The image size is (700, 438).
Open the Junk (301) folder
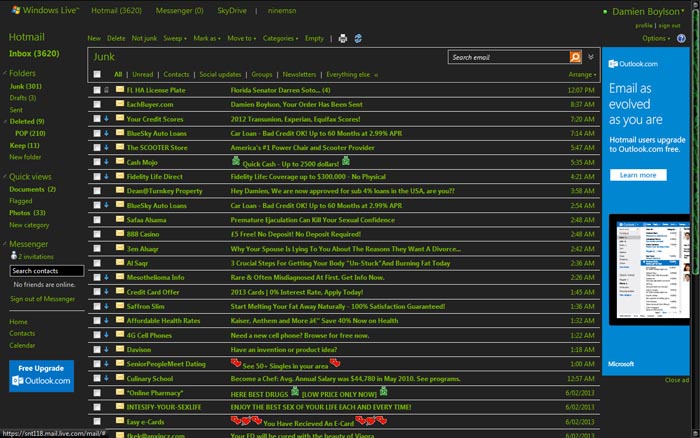point(25,86)
